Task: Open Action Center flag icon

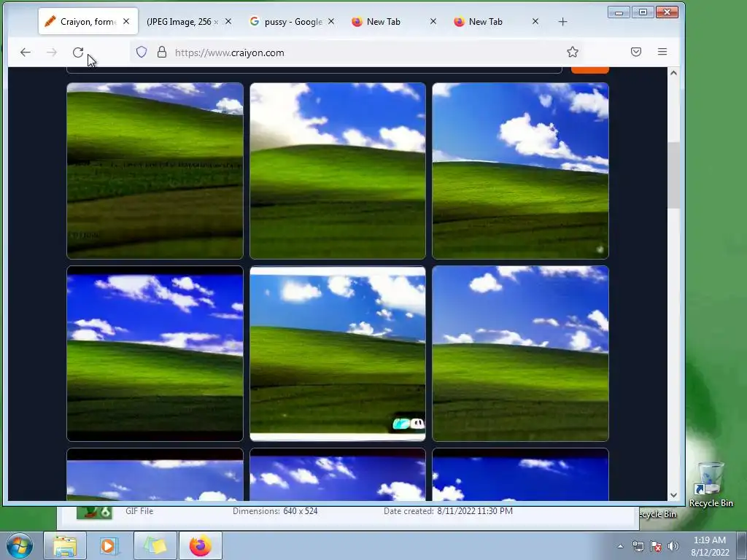Action: tap(656, 546)
